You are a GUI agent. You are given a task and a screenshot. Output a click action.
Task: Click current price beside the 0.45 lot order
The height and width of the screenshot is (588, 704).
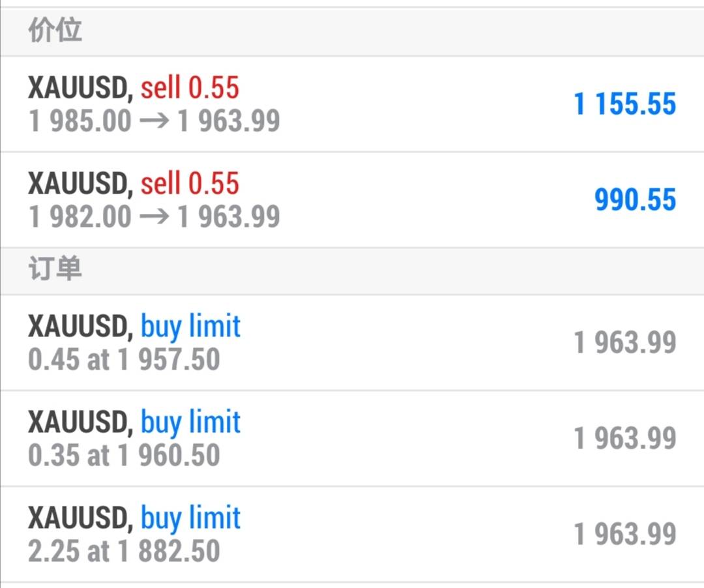click(x=624, y=343)
